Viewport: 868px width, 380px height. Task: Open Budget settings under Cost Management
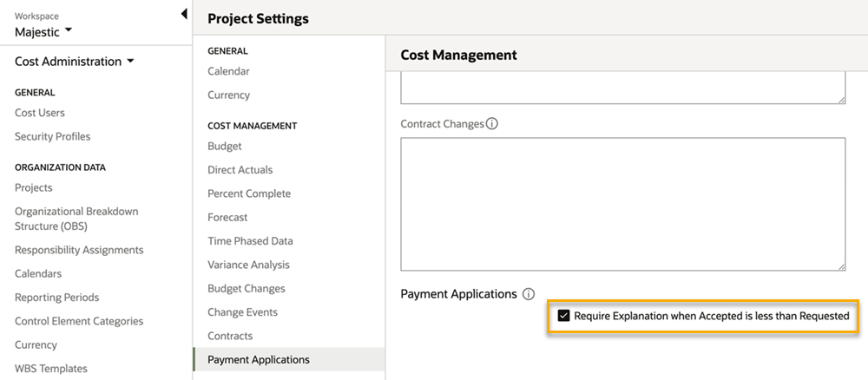click(x=224, y=147)
